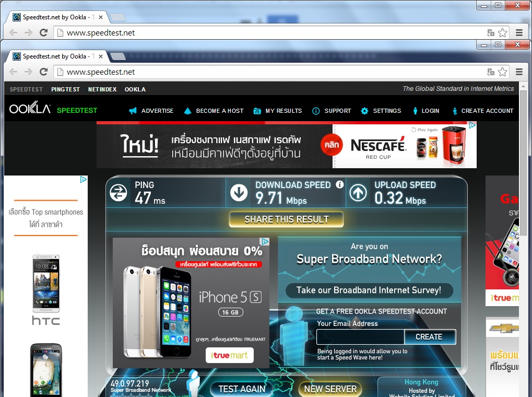Open the Chrome menu in the front window

pyautogui.click(x=519, y=72)
